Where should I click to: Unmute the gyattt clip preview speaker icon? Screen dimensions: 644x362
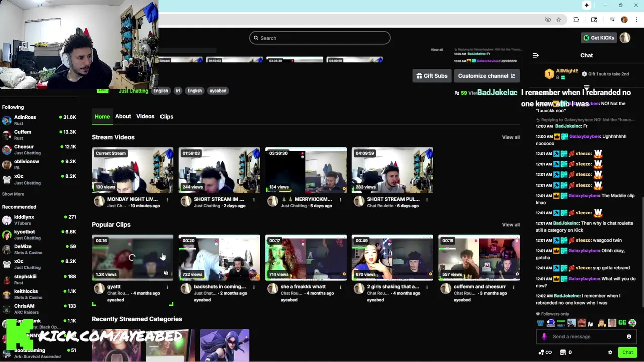(x=166, y=273)
